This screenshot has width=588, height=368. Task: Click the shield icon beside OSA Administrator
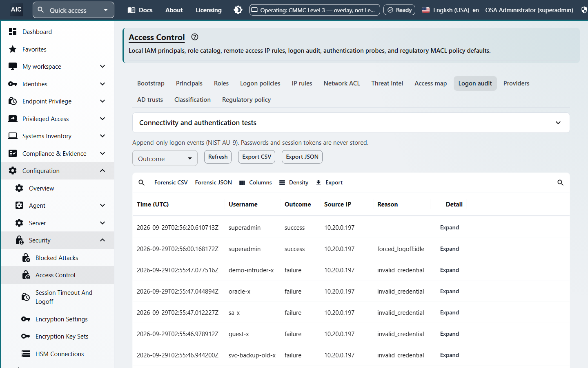click(x=584, y=10)
